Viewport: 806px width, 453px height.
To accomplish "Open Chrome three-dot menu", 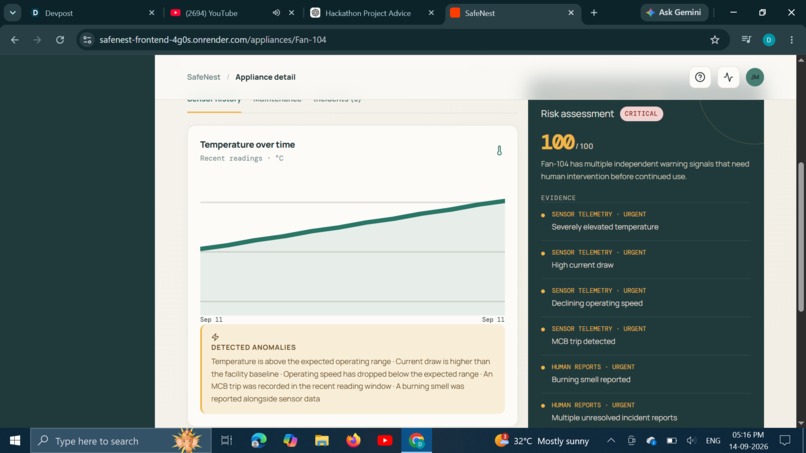I will pyautogui.click(x=792, y=40).
